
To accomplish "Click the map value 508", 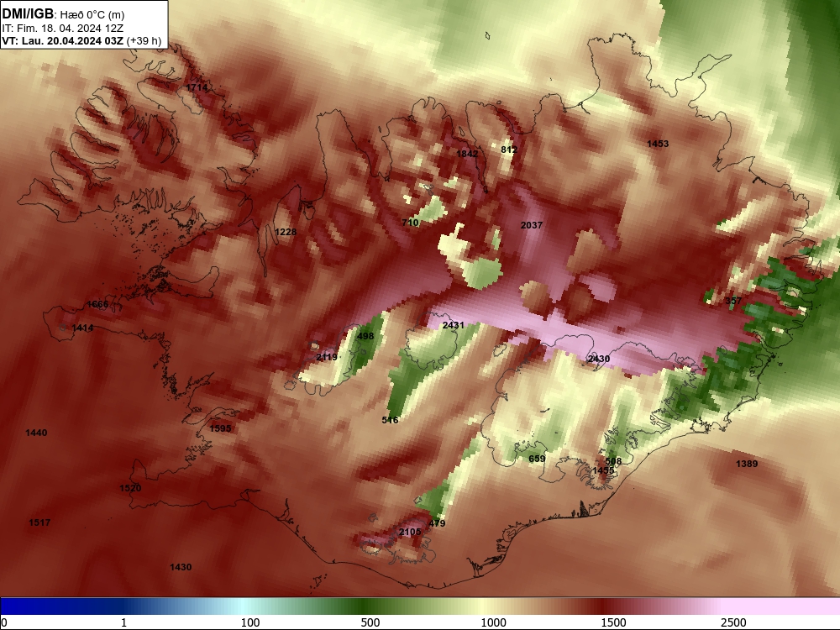I will pyautogui.click(x=613, y=460).
